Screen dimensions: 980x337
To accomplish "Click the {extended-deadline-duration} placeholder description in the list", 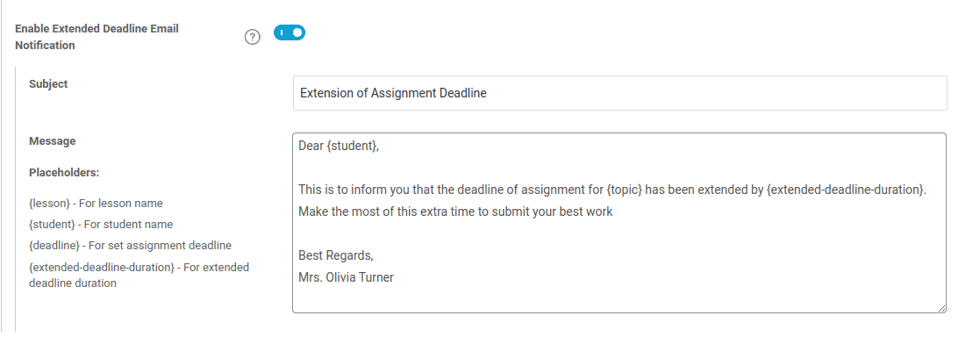I will [x=139, y=275].
